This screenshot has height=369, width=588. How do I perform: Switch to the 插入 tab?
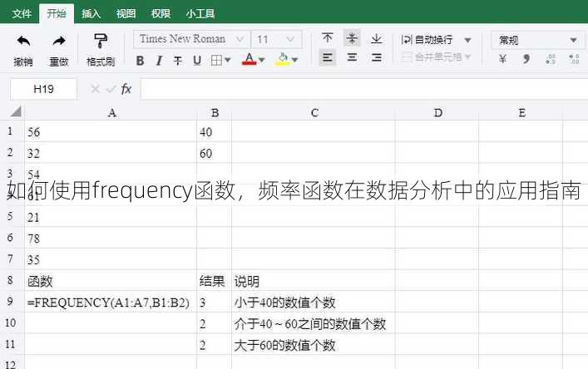(x=91, y=14)
